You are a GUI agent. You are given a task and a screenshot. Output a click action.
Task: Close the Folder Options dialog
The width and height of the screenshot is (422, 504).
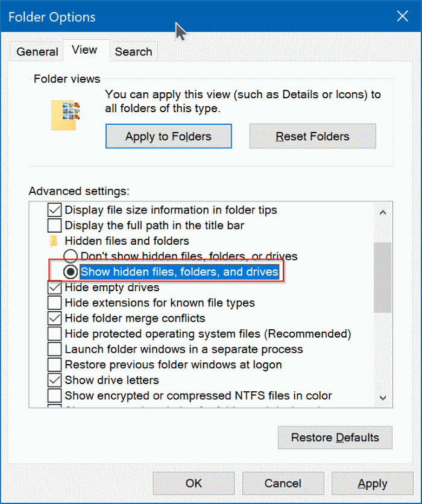(x=402, y=16)
